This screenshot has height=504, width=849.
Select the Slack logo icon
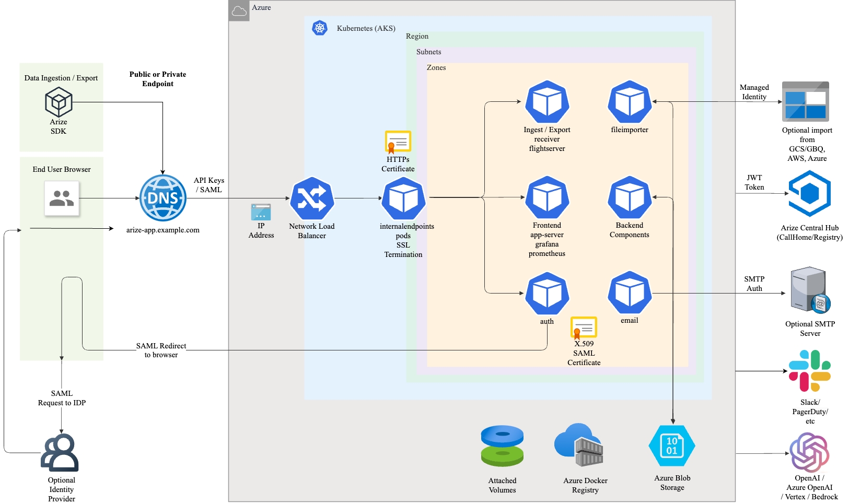point(809,371)
